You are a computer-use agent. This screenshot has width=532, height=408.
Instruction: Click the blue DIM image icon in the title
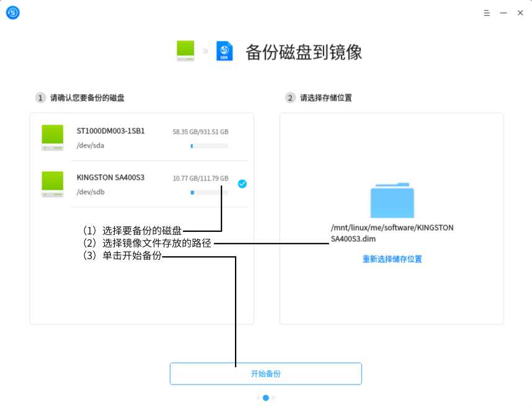(224, 50)
